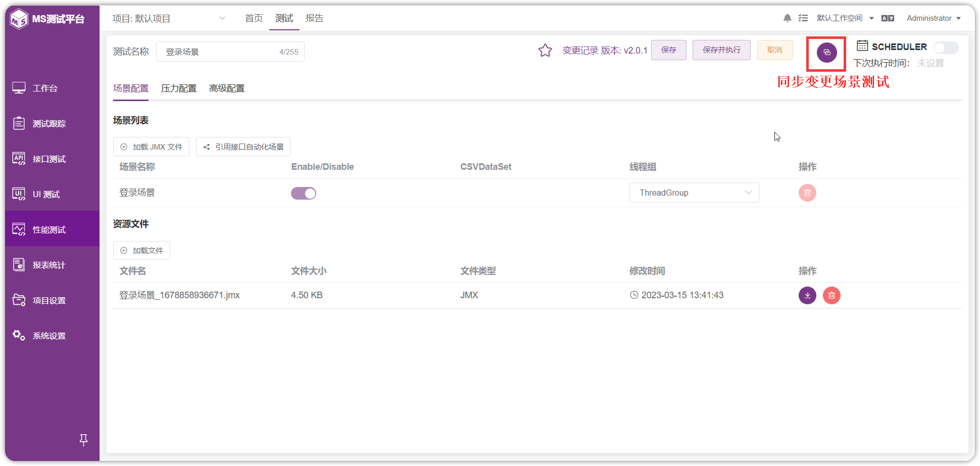Expand the ThreadGroup dropdown

[x=694, y=193]
